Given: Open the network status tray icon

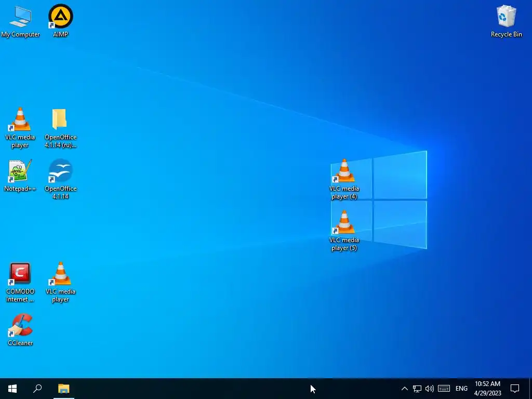Looking at the screenshot, I should pyautogui.click(x=417, y=389).
